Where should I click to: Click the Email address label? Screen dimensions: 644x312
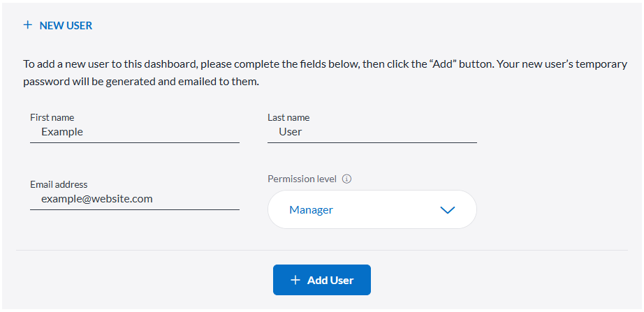click(59, 184)
